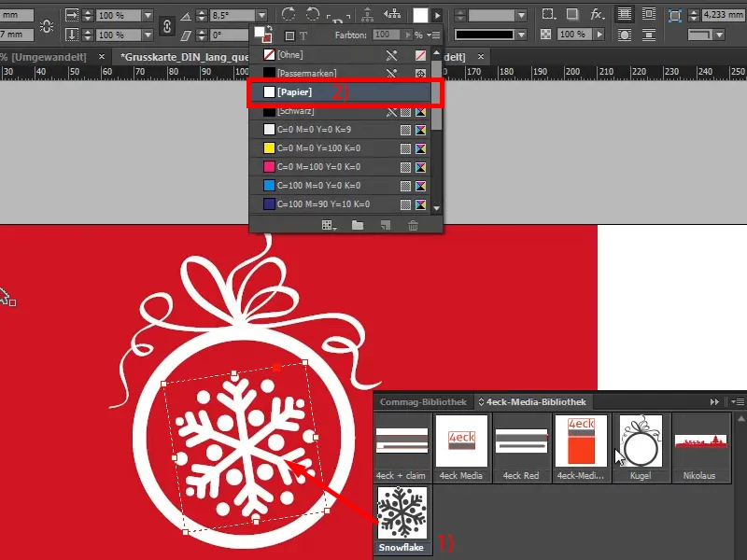Open the library panel flyout menu
This screenshot has width=747, height=560.
[738, 402]
